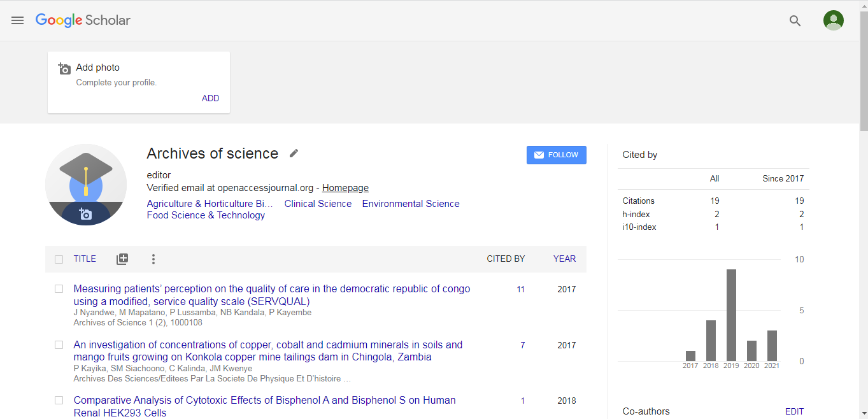This screenshot has width=868, height=419.
Task: Open the hamburger main menu
Action: (x=17, y=20)
